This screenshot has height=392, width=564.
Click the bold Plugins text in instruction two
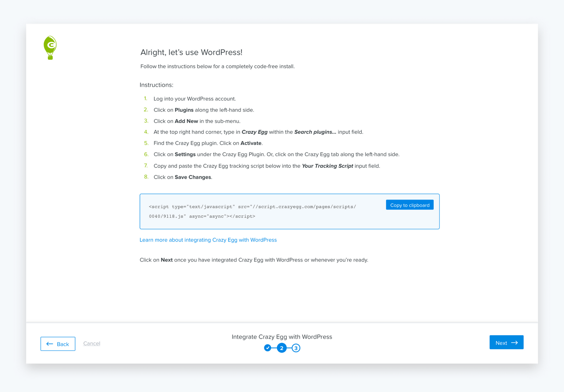[184, 110]
